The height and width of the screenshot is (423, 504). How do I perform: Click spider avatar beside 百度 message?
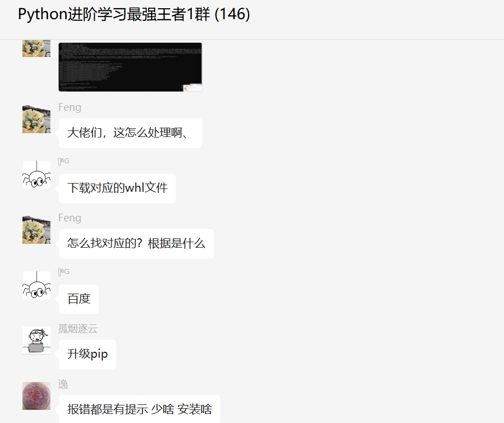pos(36,285)
